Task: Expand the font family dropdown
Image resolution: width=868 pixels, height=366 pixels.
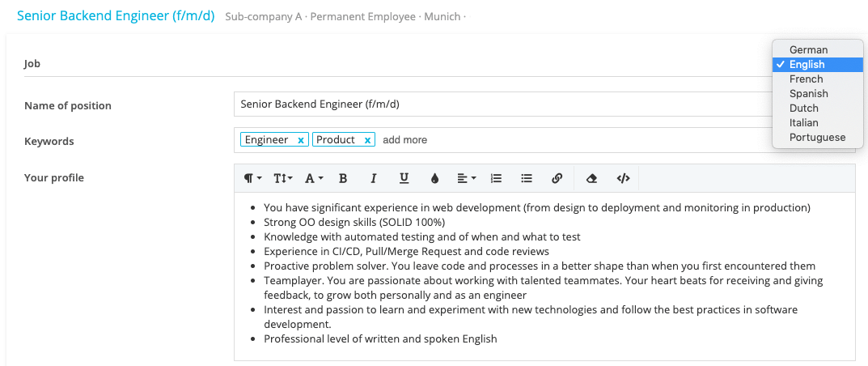Action: pyautogui.click(x=314, y=178)
